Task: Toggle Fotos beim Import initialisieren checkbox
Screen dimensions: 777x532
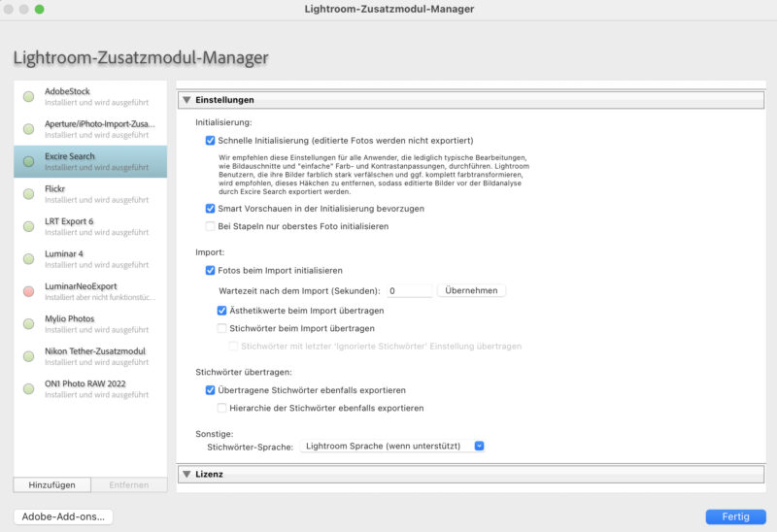Action: pyautogui.click(x=210, y=271)
